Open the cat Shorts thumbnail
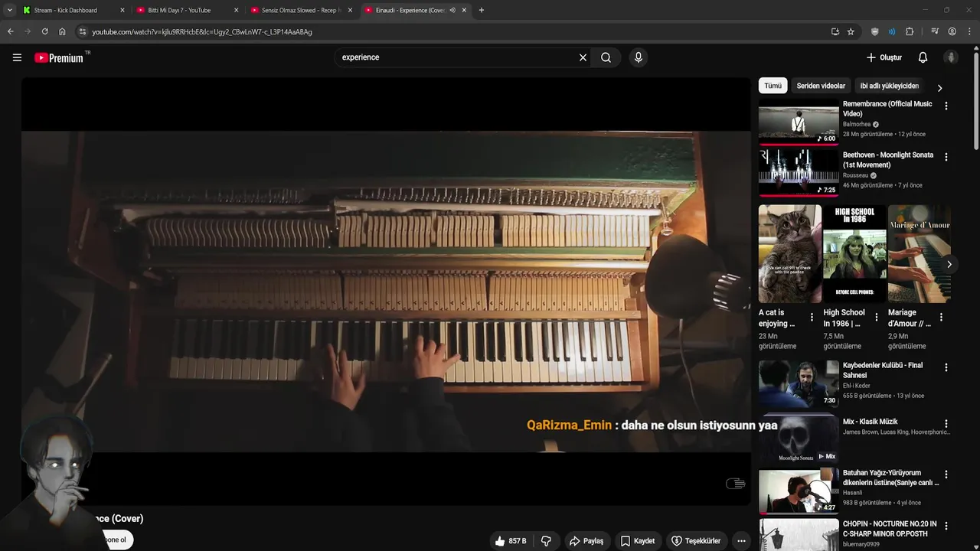This screenshot has width=980, height=551. pyautogui.click(x=790, y=253)
